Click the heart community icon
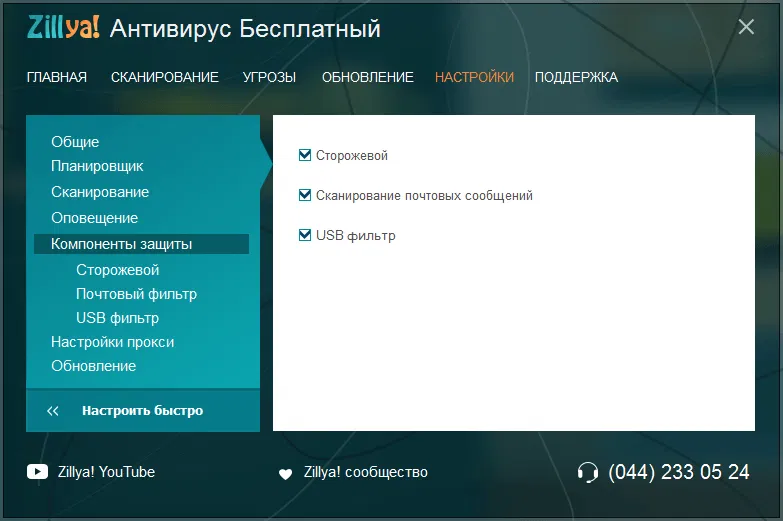 pyautogui.click(x=285, y=474)
